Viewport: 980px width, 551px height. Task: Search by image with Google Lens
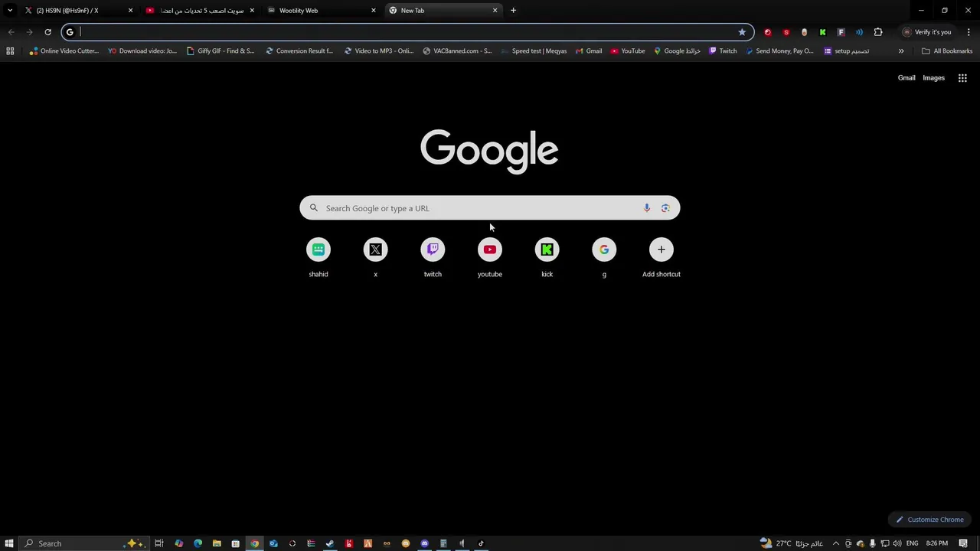click(665, 208)
